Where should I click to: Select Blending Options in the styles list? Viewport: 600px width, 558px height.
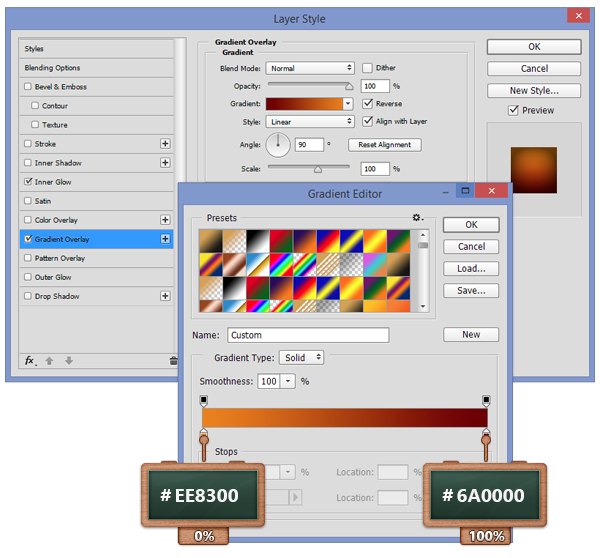[53, 68]
